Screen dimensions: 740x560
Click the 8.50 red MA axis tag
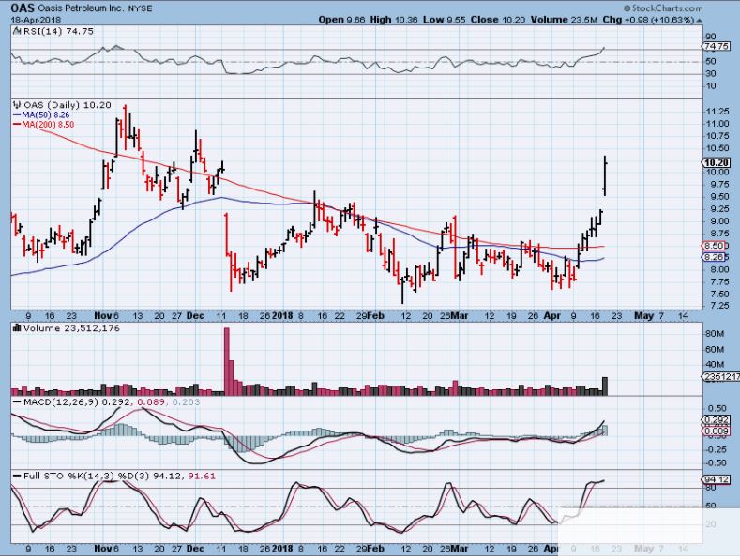[x=715, y=246]
